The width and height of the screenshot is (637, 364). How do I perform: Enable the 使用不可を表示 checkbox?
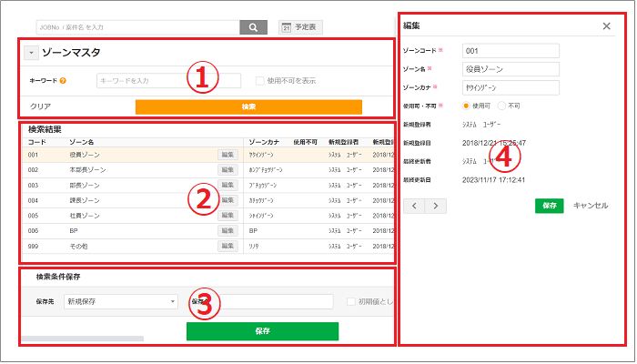[x=259, y=81]
